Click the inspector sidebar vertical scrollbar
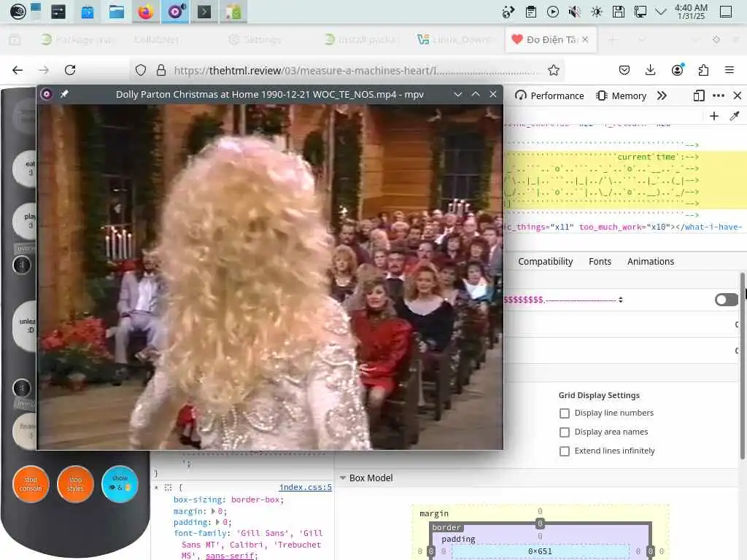 (x=742, y=366)
